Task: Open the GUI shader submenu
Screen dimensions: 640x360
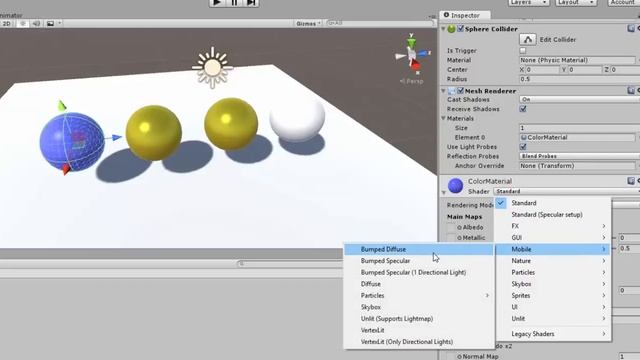Action: click(x=553, y=238)
